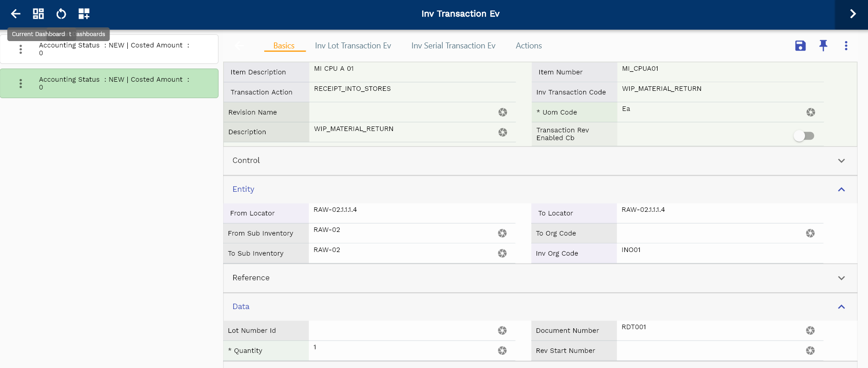Screen dimensions: 868x368
Task: Expand the Control section
Action: 841,161
